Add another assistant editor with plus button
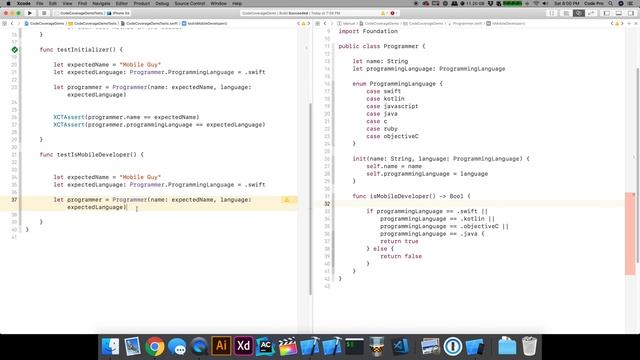Viewport: 640px width, 360px height. (629, 24)
